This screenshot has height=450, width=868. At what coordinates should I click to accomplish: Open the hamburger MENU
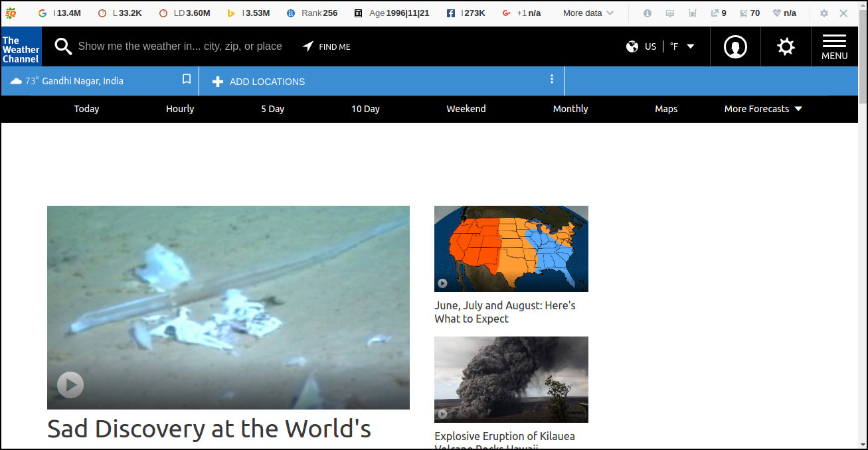point(834,46)
